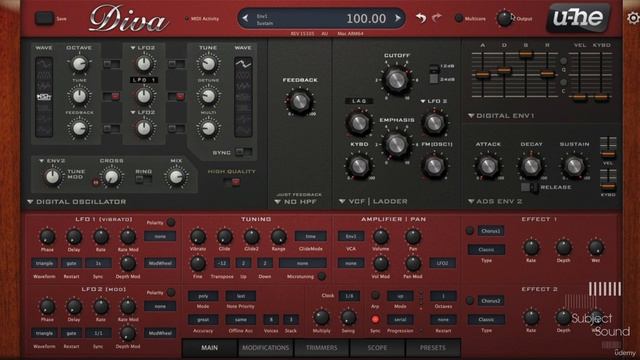Open Note Priority dropdown showing last
Viewport: 640px width, 360px height.
(241, 296)
